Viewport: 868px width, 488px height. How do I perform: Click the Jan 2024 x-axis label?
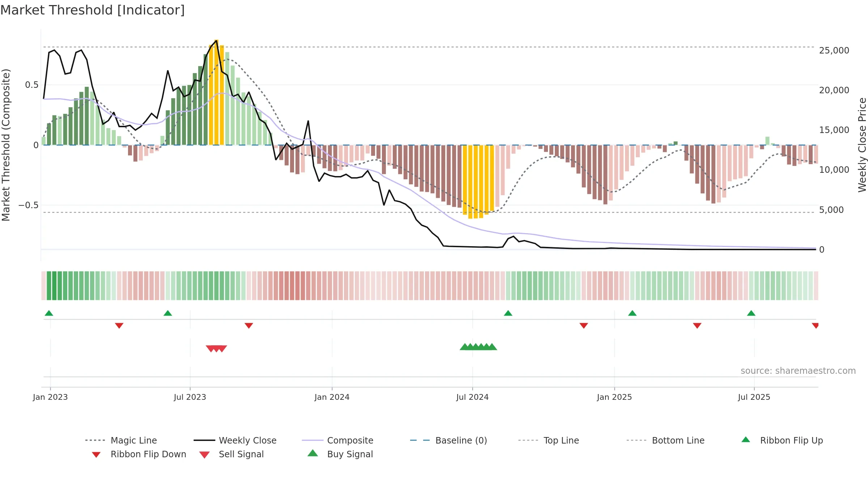pos(332,397)
